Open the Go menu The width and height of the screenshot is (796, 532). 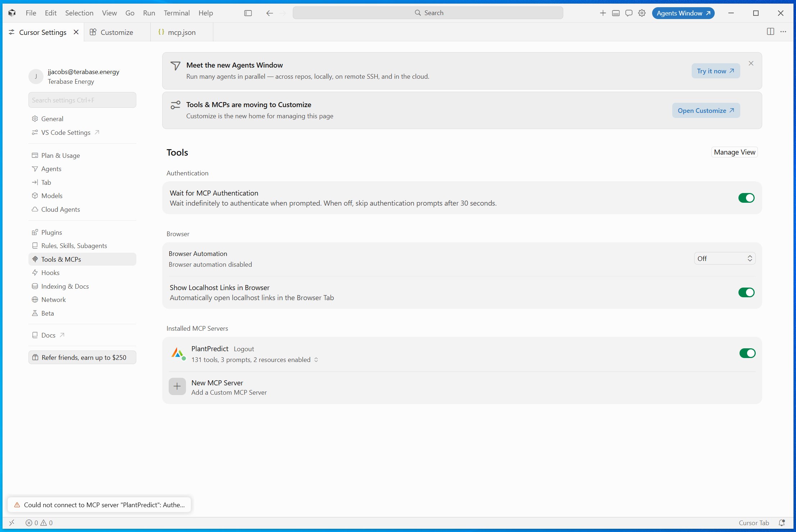[130, 13]
